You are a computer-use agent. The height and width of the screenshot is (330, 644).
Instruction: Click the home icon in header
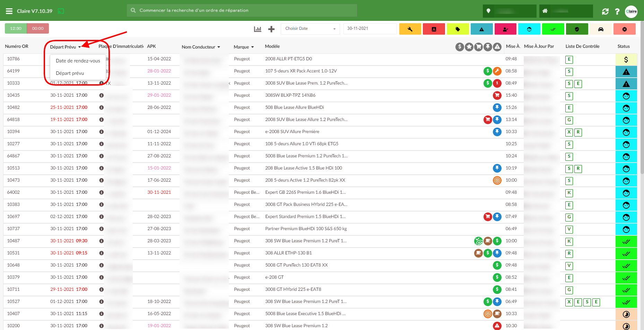pos(545,11)
